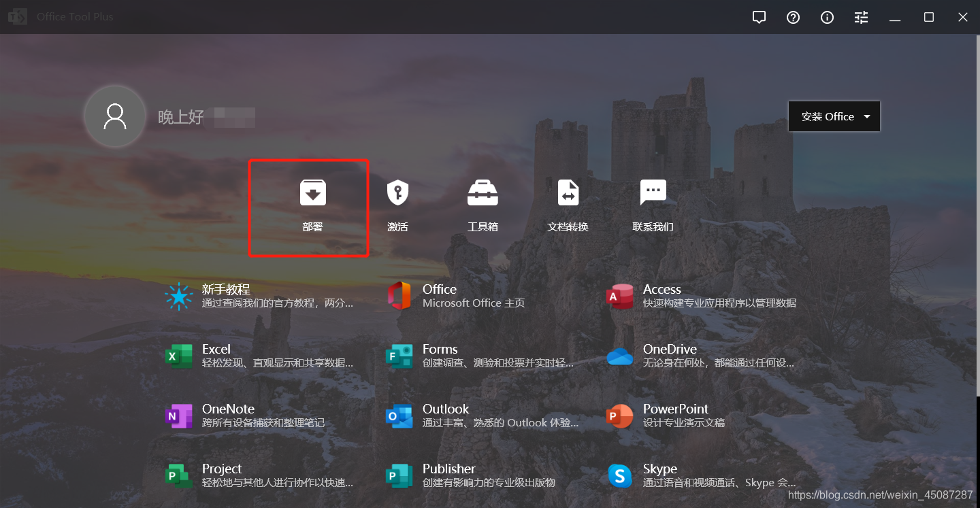Click the Skype app icon
This screenshot has height=508, width=980.
(x=620, y=476)
